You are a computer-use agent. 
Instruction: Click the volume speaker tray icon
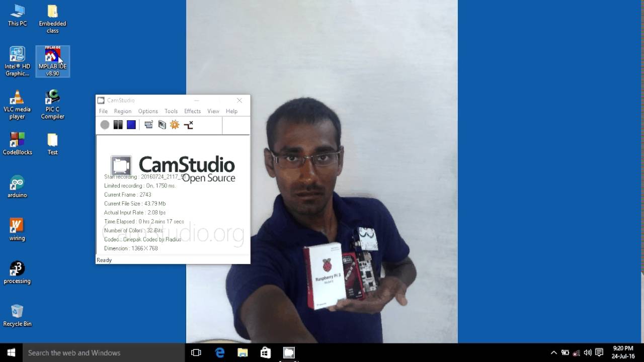tap(588, 352)
